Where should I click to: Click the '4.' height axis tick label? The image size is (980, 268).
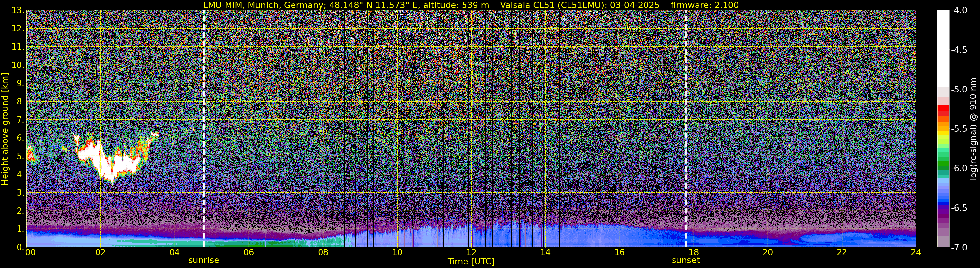[20, 174]
